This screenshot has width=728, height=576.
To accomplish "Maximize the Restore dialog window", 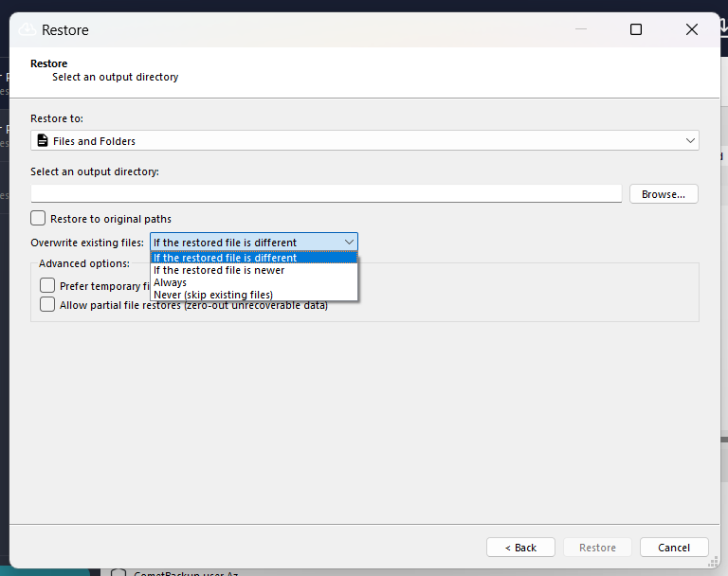I will (x=636, y=30).
